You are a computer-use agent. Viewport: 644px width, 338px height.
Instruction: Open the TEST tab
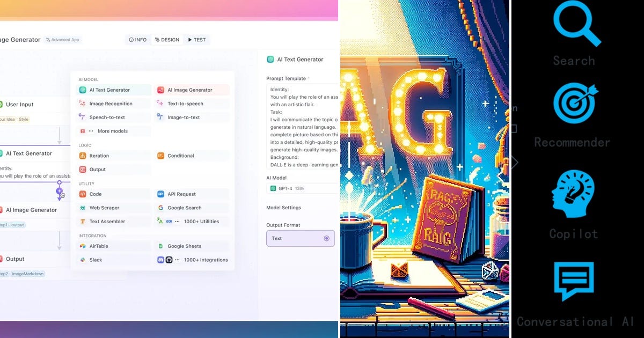point(196,39)
